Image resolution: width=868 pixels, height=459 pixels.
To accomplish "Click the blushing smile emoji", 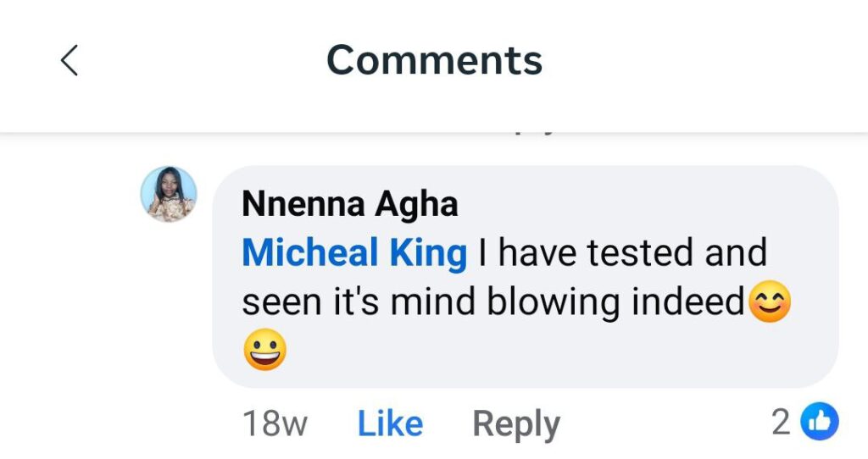I will pos(770,302).
